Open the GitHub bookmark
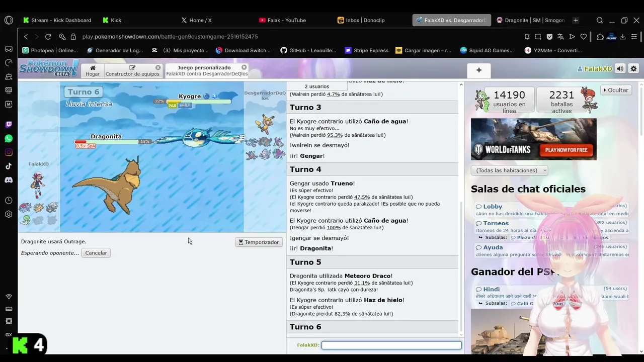 (x=308, y=50)
